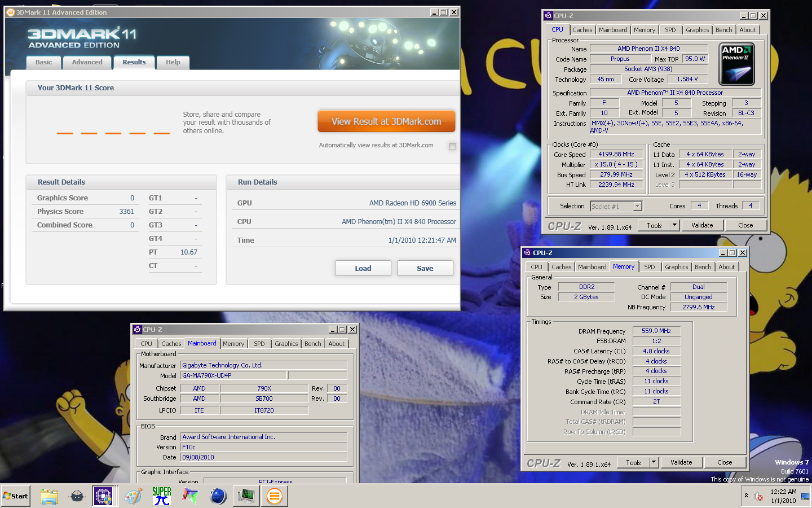Click the mainboard Model field GA-MA790X-UD4P
The height and width of the screenshot is (508, 812).
[x=233, y=375]
